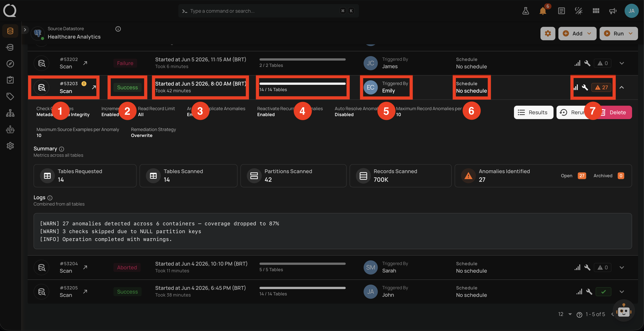Click the 14 / 14 Tables progress bar on #53203
Screen dimensions: 644x331
(x=302, y=84)
